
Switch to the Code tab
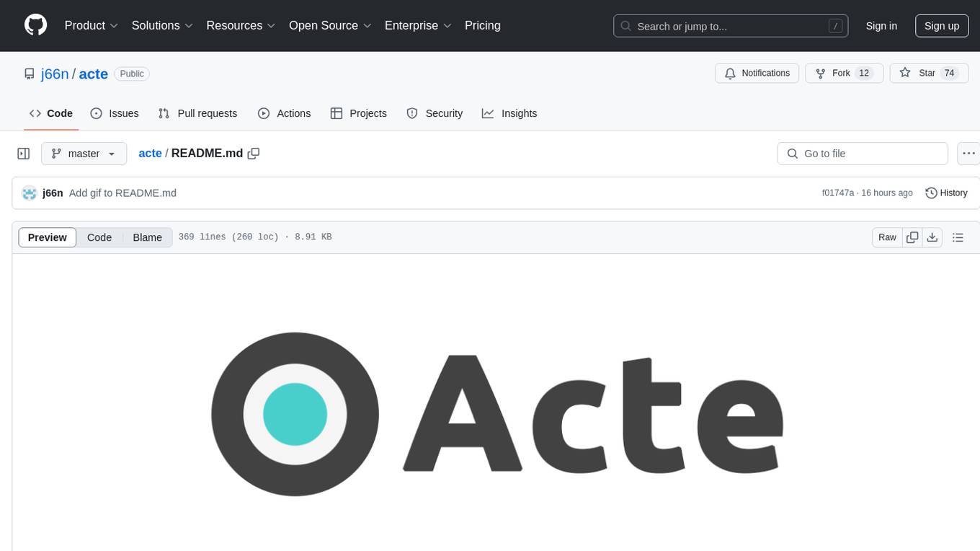51,113
